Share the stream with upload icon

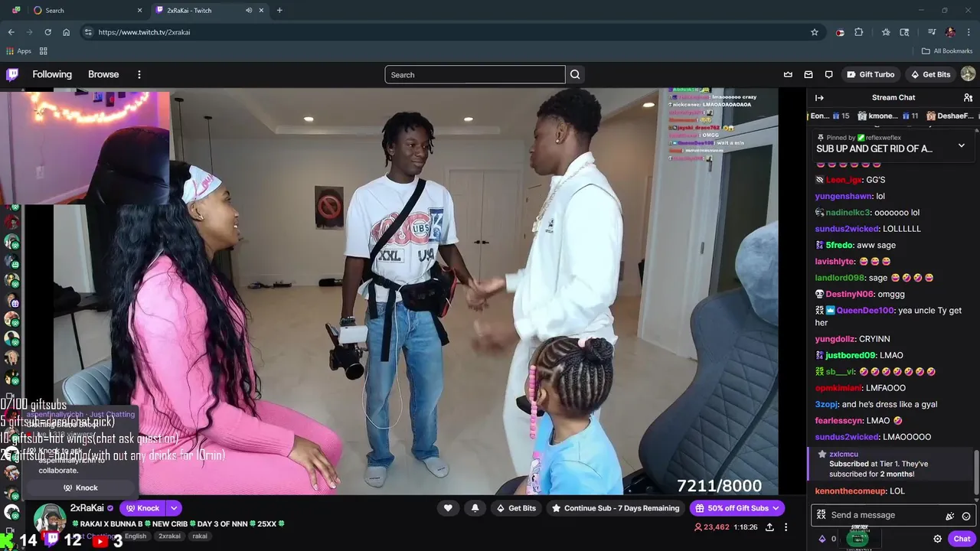[769, 527]
